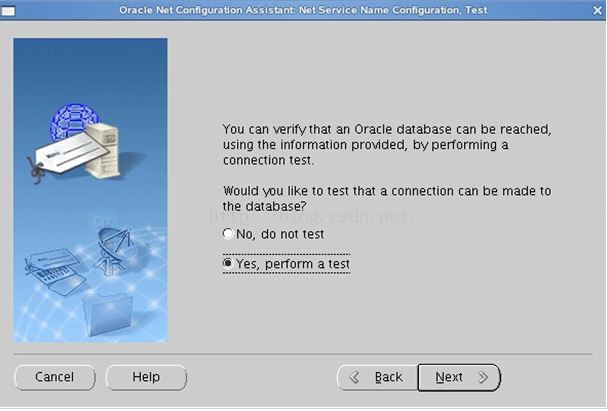The width and height of the screenshot is (608, 411).
Task: Go Back to previous wizard step
Action: [377, 377]
